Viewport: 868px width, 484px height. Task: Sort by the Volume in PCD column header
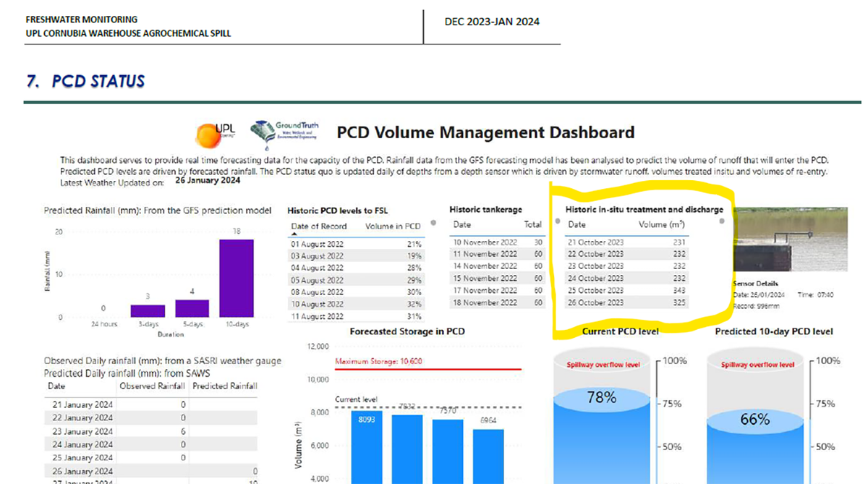(x=392, y=226)
